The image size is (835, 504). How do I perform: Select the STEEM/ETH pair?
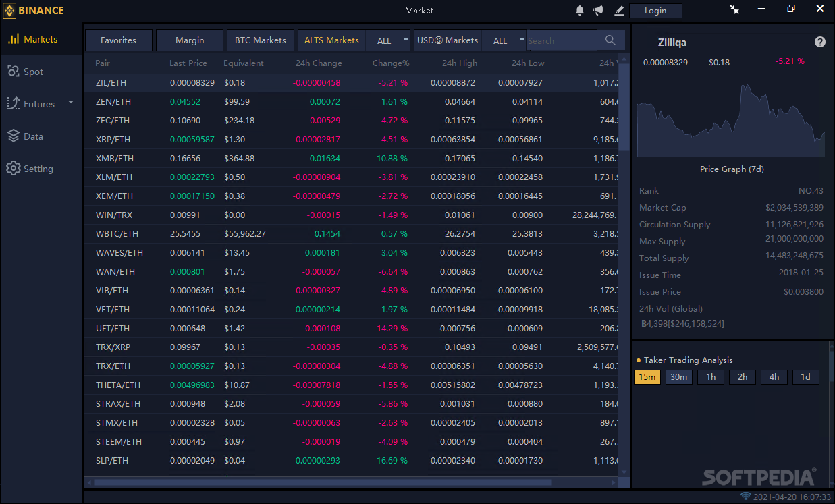pyautogui.click(x=119, y=441)
